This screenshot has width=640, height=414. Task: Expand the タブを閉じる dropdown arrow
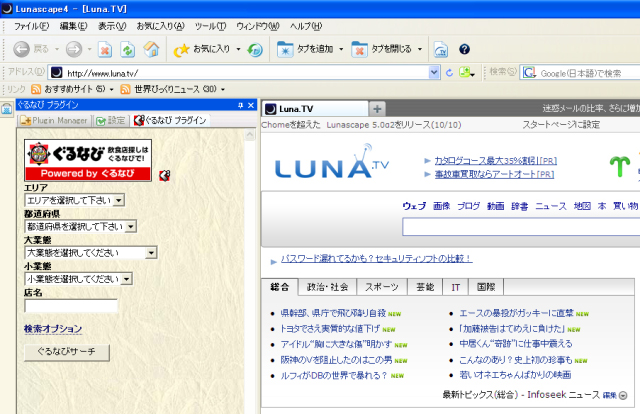[420, 49]
